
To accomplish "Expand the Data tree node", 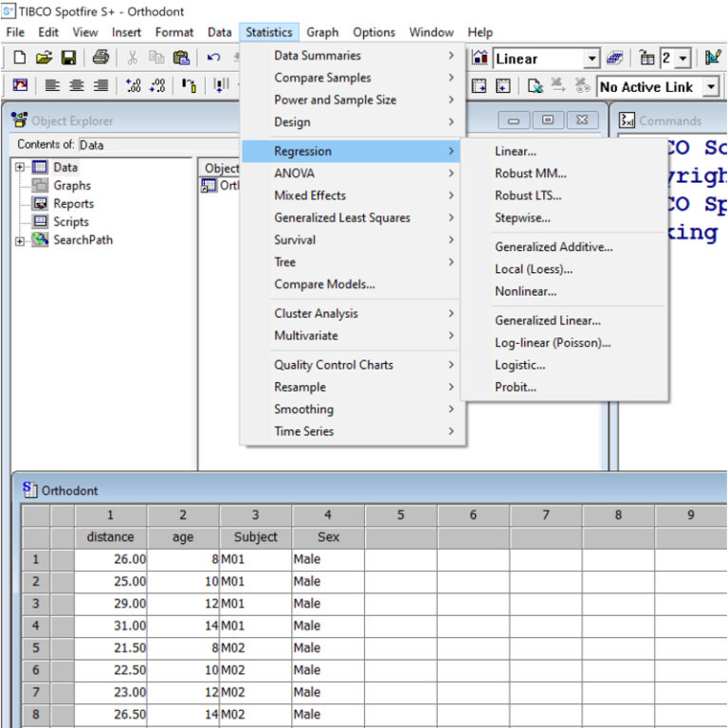I will pyautogui.click(x=20, y=168).
